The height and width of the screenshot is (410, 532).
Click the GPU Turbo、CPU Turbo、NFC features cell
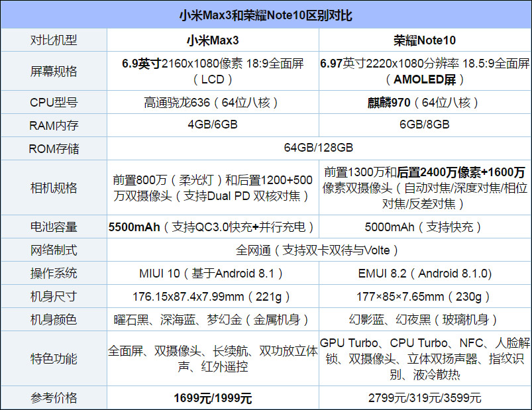pos(425,359)
